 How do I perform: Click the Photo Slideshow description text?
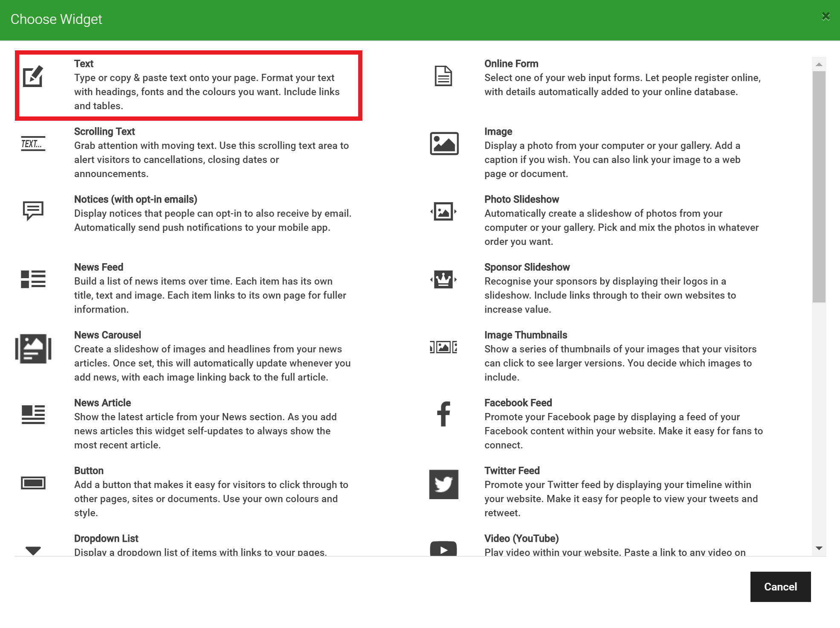pyautogui.click(x=622, y=227)
